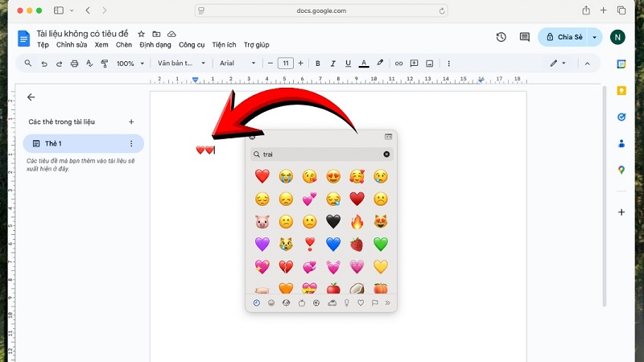Open the Arial font dropdown
Viewport: 644px width, 362px height.
[242, 64]
